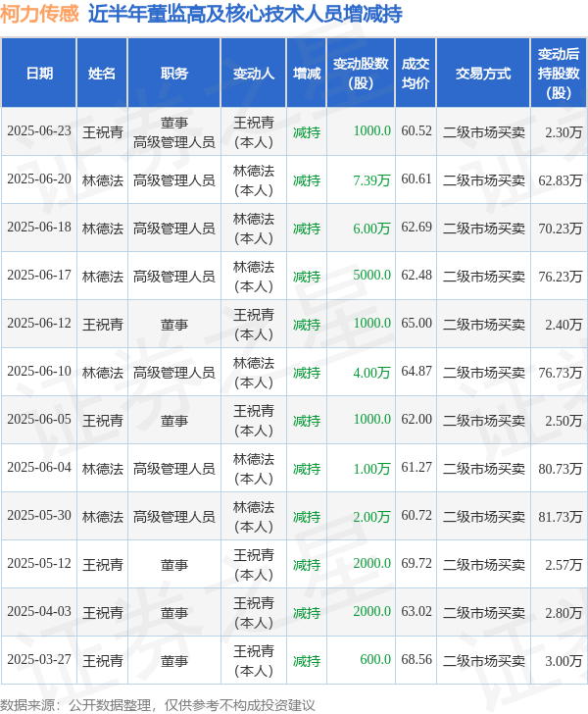This screenshot has height=714, width=588.
Task: Click the holdings value 76.73万
Action: pos(560,373)
